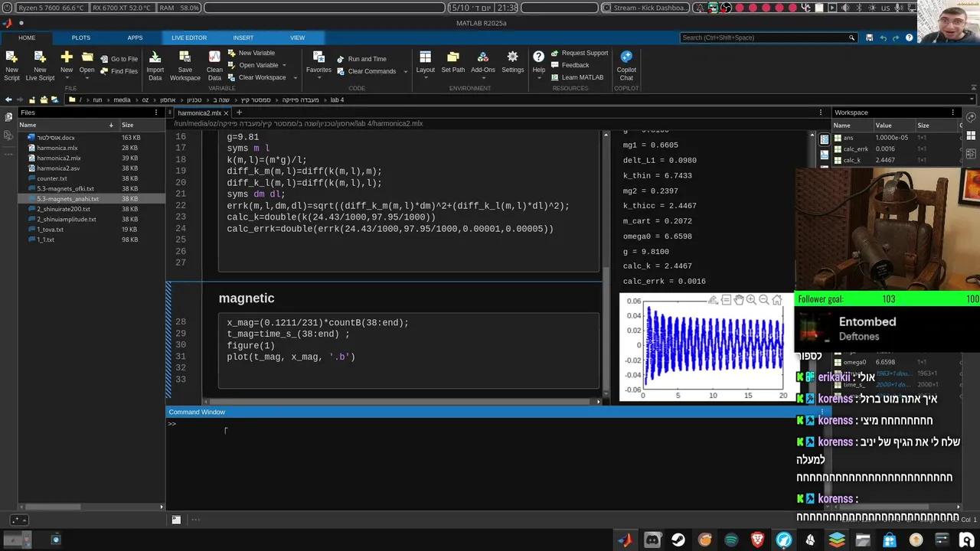Expand the Open Variable dropdown
The image size is (980, 551).
pos(284,65)
